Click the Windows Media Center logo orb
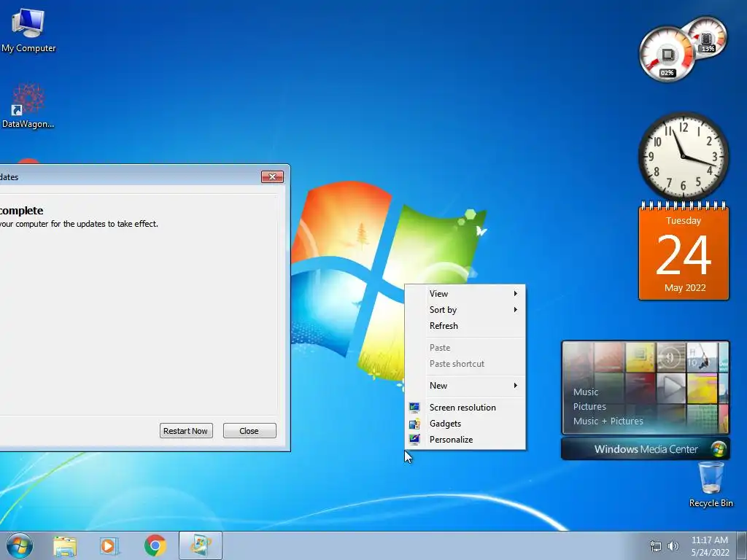Viewport: 747px width, 560px height. tap(719, 449)
